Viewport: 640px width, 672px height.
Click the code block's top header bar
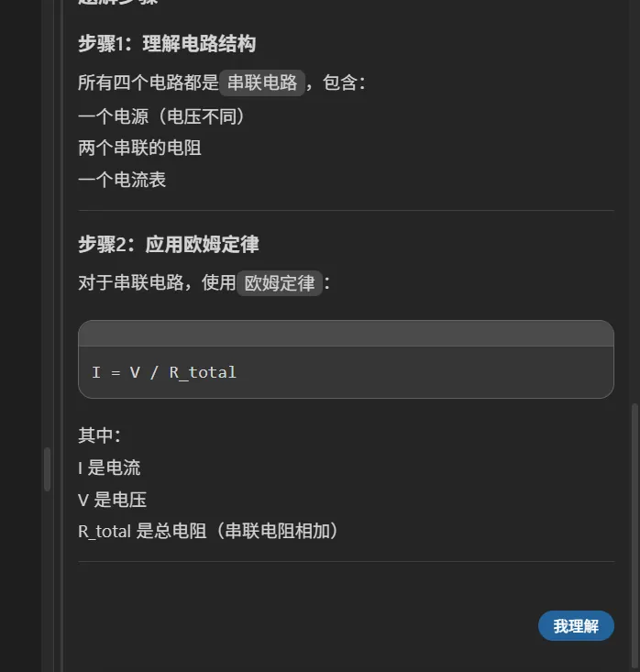(346, 334)
